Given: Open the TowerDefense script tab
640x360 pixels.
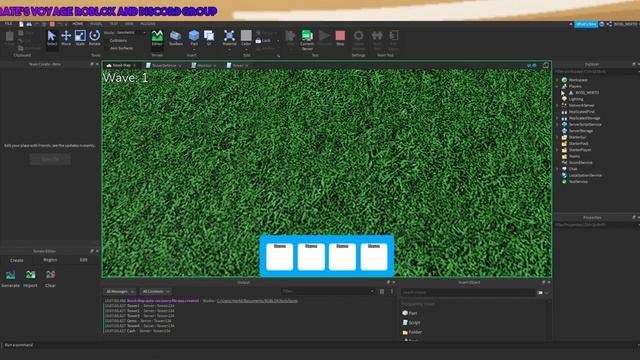Looking at the screenshot, I should coord(164,65).
